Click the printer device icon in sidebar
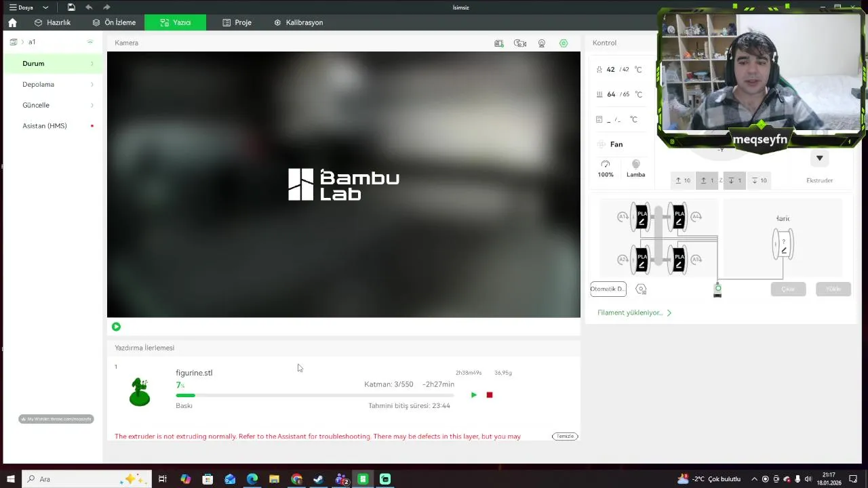Image resolution: width=868 pixels, height=488 pixels. pyautogui.click(x=13, y=42)
